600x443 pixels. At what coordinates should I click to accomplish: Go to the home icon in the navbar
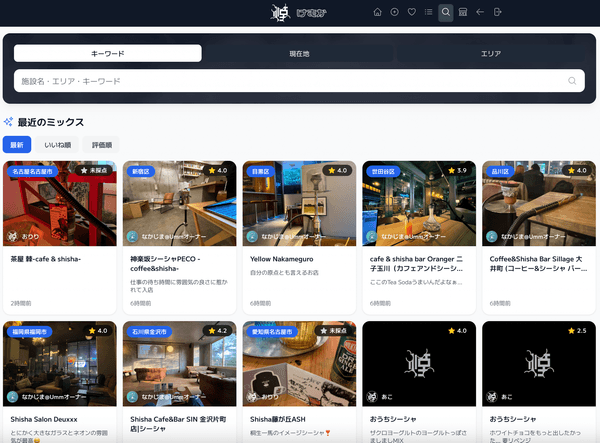[x=377, y=12]
